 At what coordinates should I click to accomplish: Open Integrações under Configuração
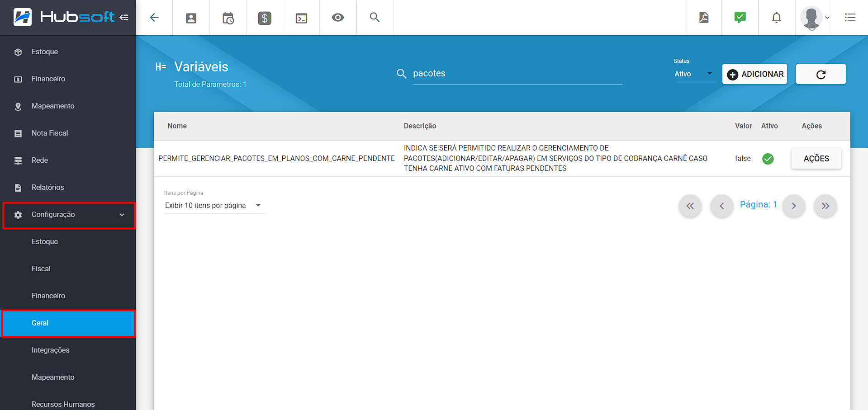[68, 350]
